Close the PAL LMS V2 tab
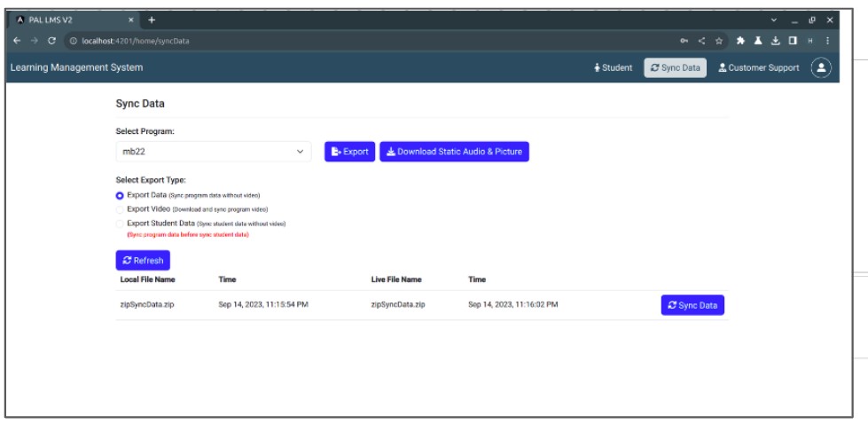868x424 pixels. tap(130, 20)
